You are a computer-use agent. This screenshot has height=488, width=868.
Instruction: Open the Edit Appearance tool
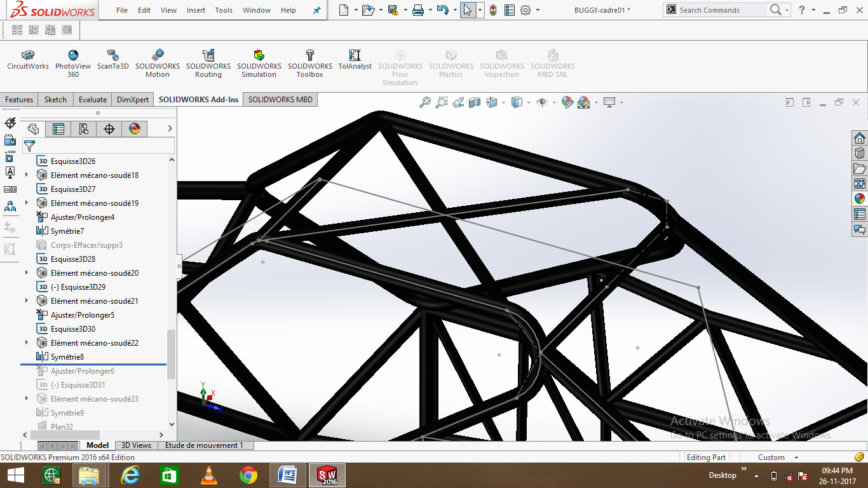click(567, 102)
